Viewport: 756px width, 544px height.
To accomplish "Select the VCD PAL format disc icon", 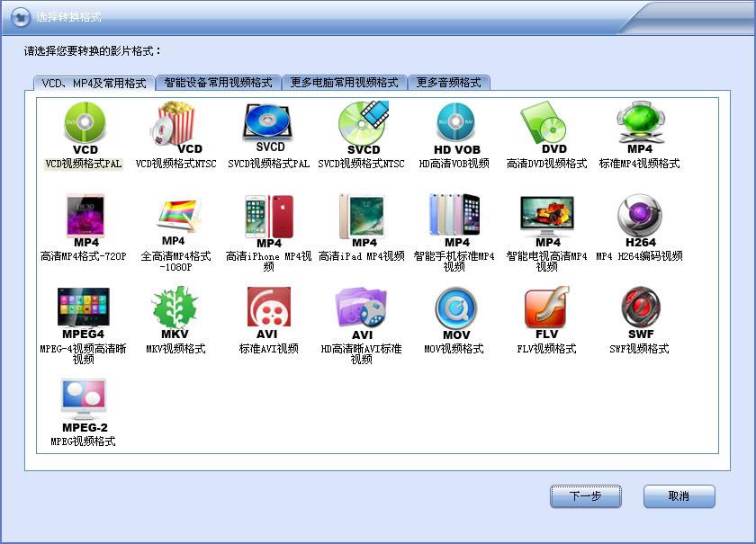I will pos(84,128).
